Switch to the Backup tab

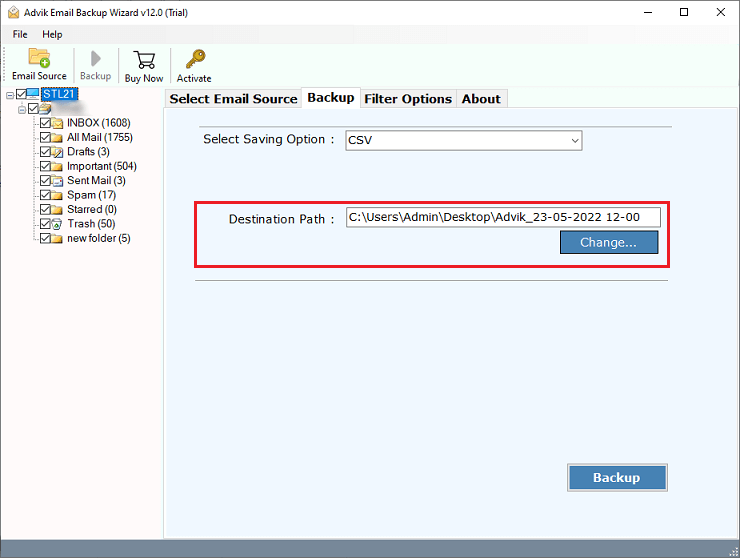coord(331,98)
